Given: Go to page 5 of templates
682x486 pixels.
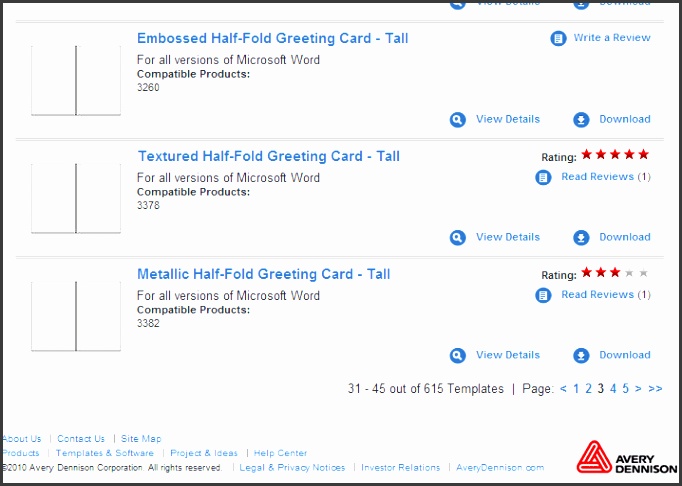Looking at the screenshot, I should point(625,389).
